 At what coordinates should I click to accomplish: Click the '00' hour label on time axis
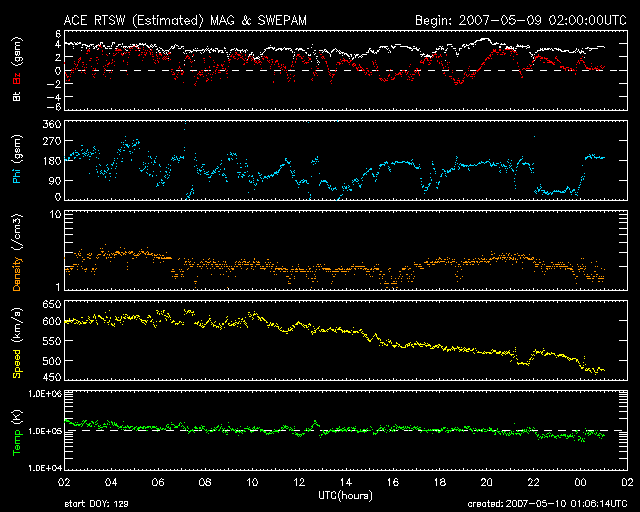[x=580, y=482]
